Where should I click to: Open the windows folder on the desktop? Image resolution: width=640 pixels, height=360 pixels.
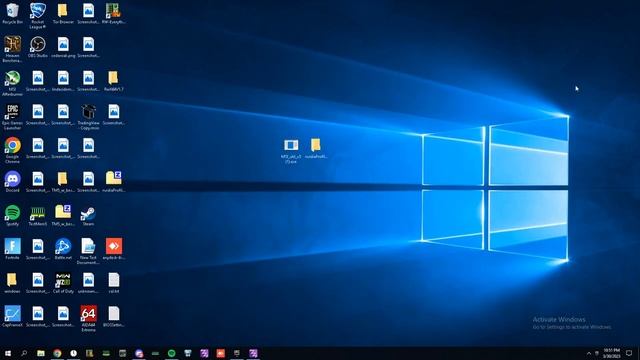tap(12, 283)
